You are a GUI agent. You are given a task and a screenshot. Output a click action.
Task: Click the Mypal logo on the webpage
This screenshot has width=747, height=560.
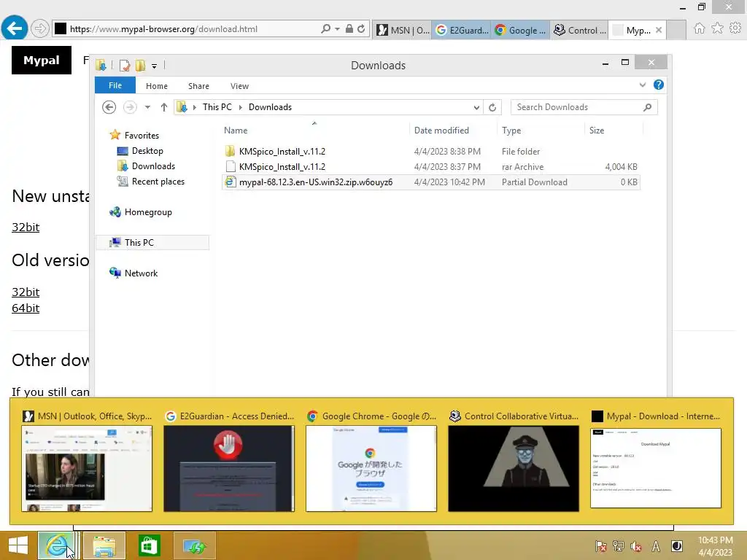[x=42, y=60]
